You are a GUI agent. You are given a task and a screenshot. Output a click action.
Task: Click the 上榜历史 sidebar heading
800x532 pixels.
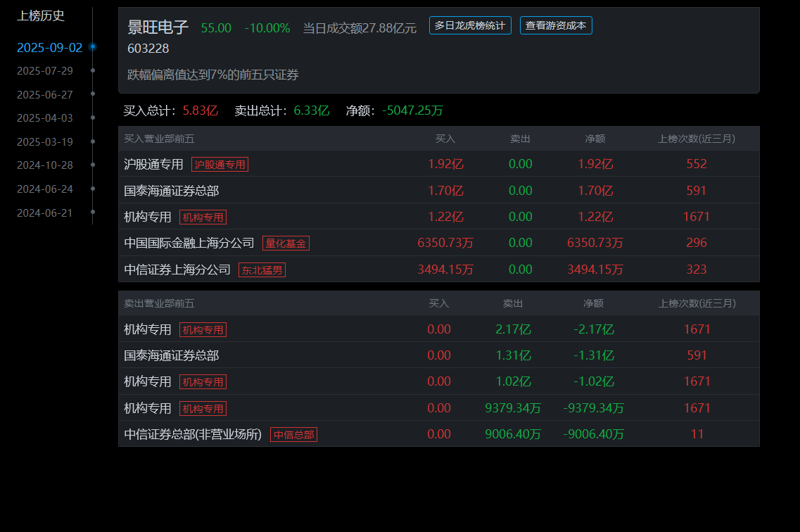[41, 15]
